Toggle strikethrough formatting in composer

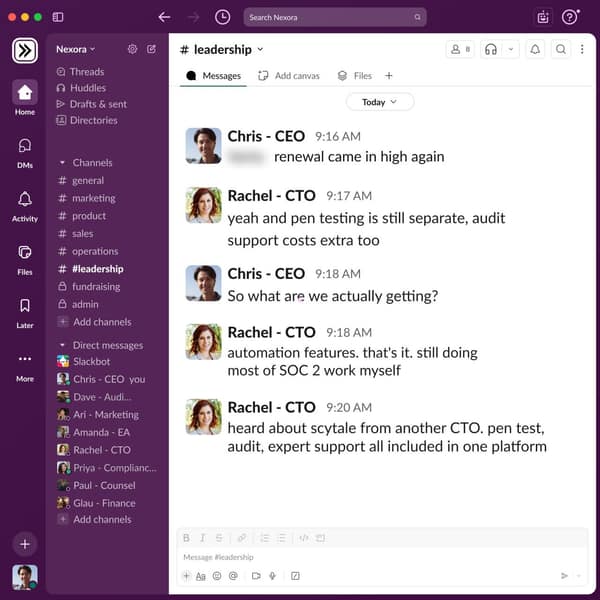[x=219, y=538]
